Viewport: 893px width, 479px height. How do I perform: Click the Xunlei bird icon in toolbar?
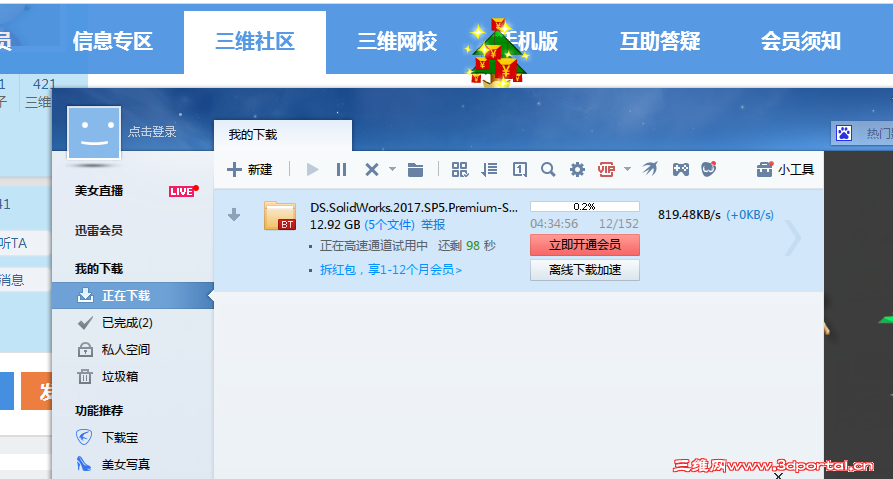(650, 169)
